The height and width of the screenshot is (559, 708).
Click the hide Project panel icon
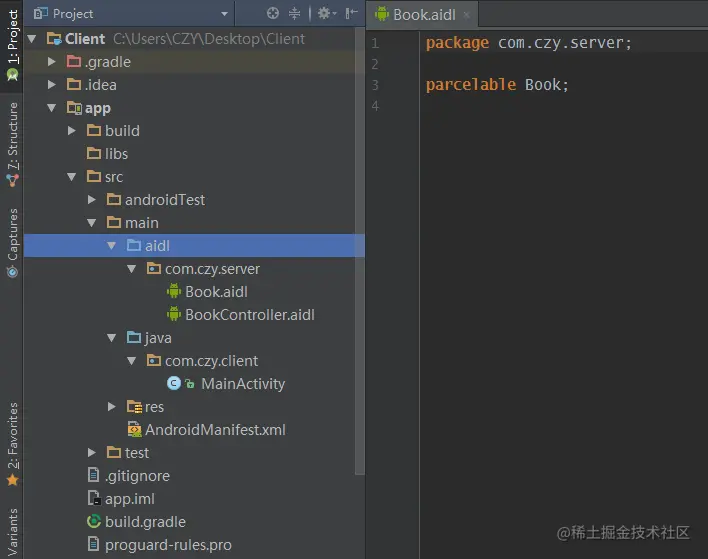click(x=351, y=13)
